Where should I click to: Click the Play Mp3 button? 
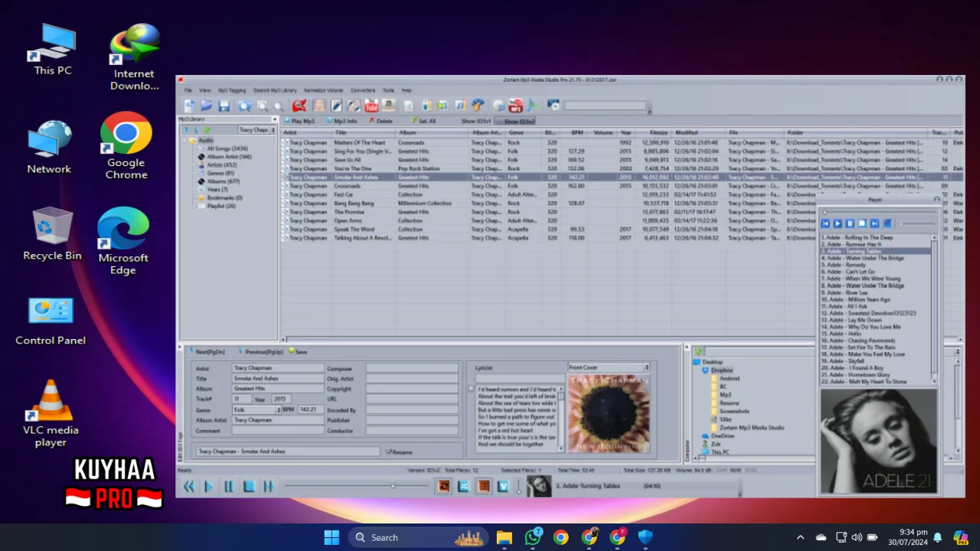300,121
